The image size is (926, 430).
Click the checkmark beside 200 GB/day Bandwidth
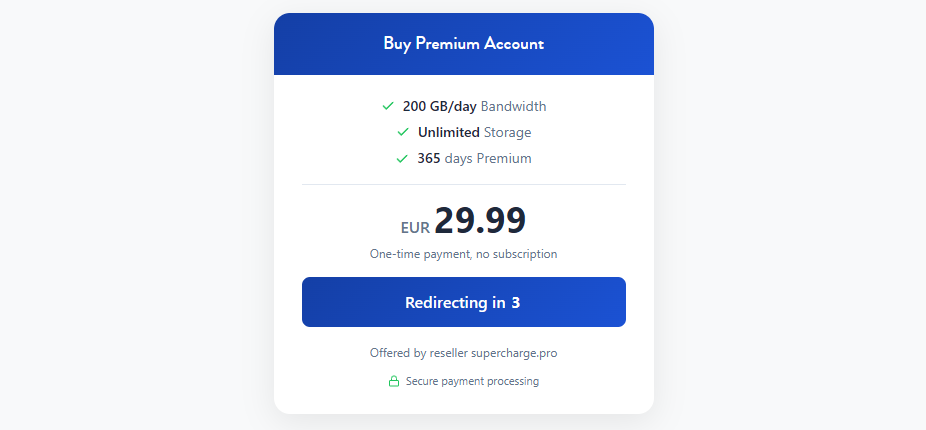[x=388, y=106]
